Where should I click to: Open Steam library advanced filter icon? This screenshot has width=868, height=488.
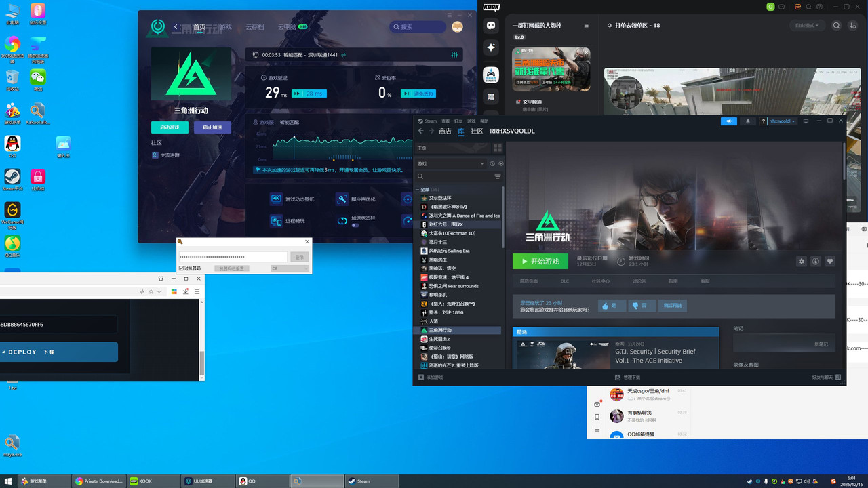[498, 176]
